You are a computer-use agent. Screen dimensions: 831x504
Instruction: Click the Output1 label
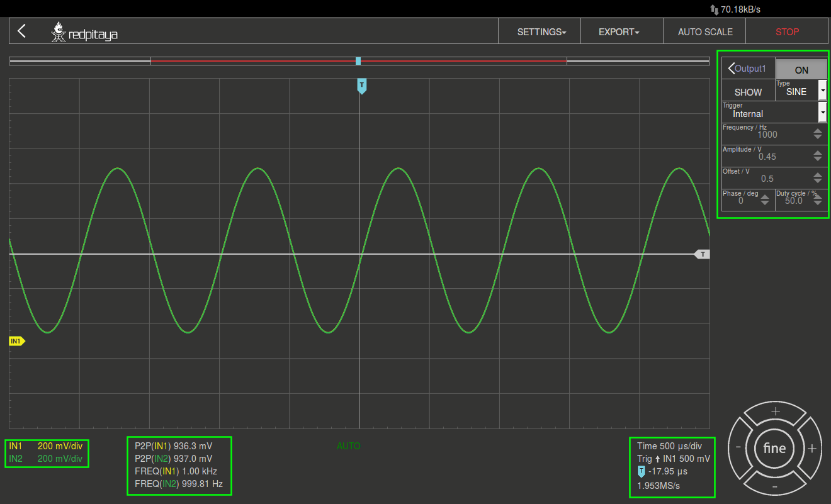750,69
